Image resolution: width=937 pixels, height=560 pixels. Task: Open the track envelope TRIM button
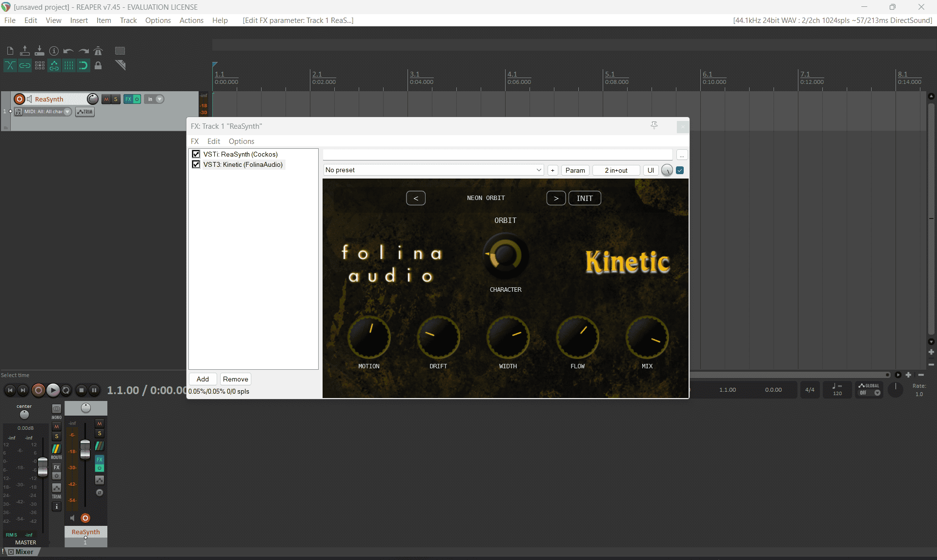point(85,112)
